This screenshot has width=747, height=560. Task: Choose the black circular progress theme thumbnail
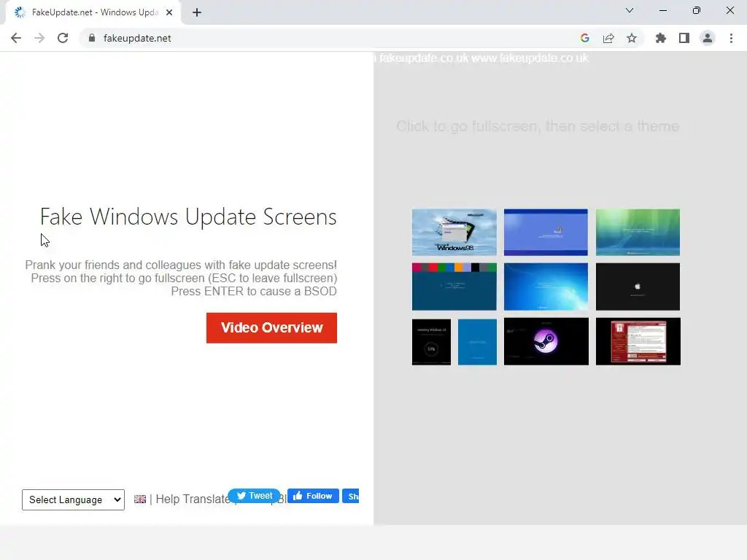click(x=431, y=342)
